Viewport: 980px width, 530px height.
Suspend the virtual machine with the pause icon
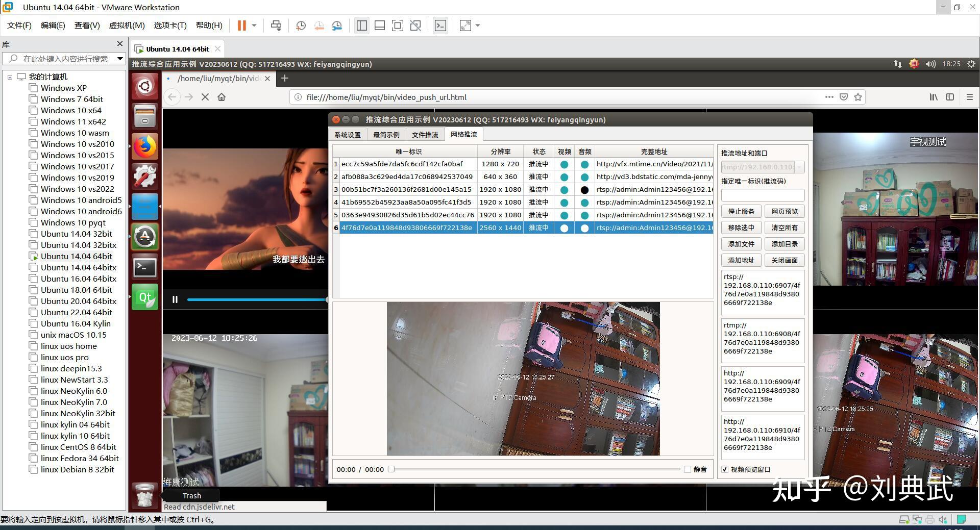tap(241, 25)
